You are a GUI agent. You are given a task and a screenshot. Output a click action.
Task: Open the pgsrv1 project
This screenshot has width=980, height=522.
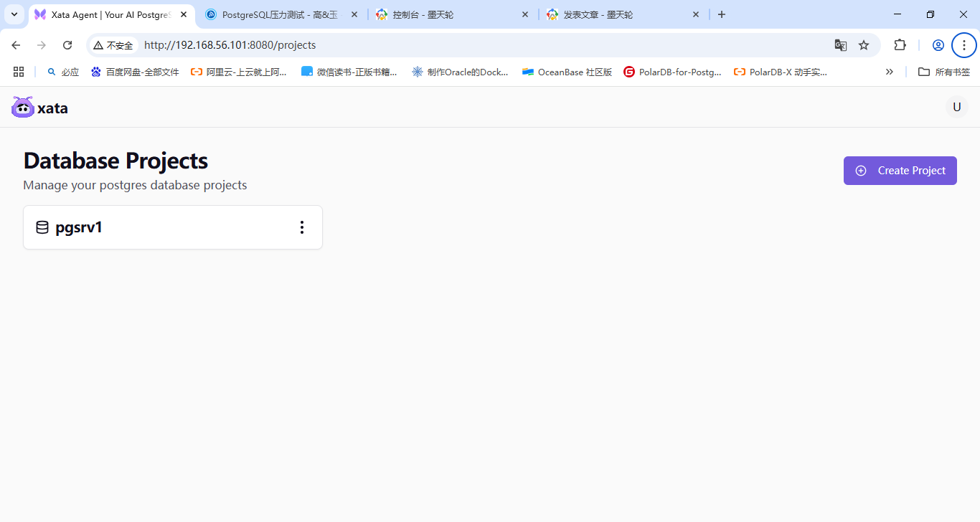click(x=79, y=227)
